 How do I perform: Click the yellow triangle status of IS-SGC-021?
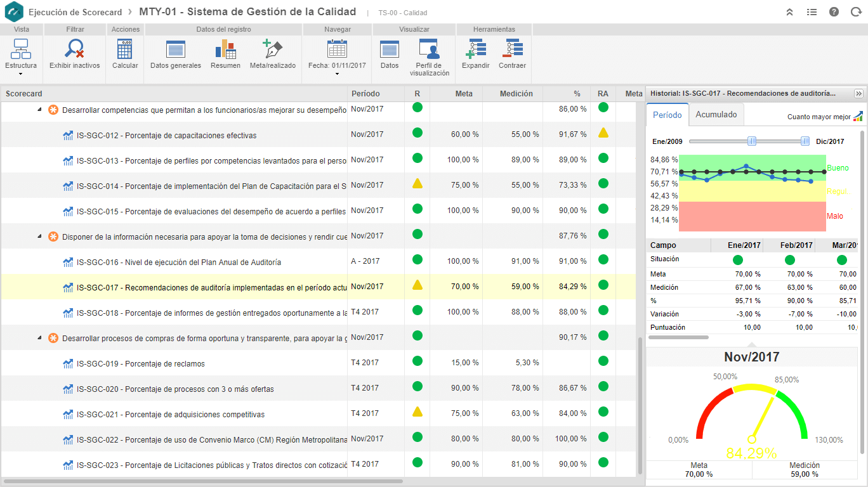point(417,412)
